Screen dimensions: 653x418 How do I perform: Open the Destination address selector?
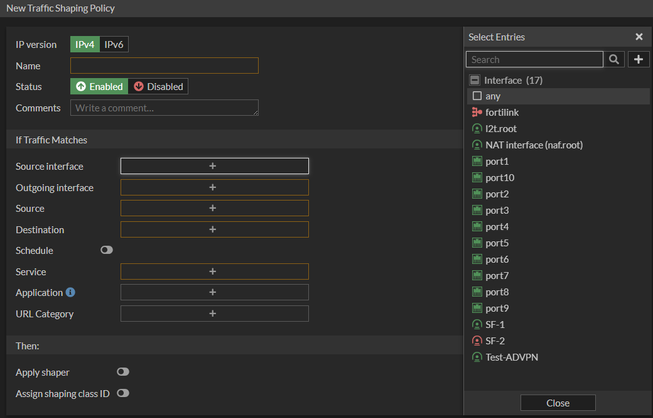(214, 229)
